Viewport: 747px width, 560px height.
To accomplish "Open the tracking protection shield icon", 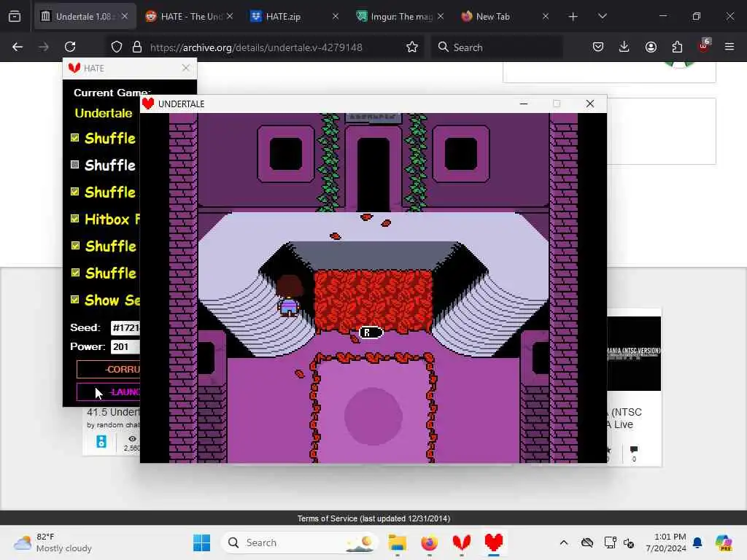I will tap(117, 47).
